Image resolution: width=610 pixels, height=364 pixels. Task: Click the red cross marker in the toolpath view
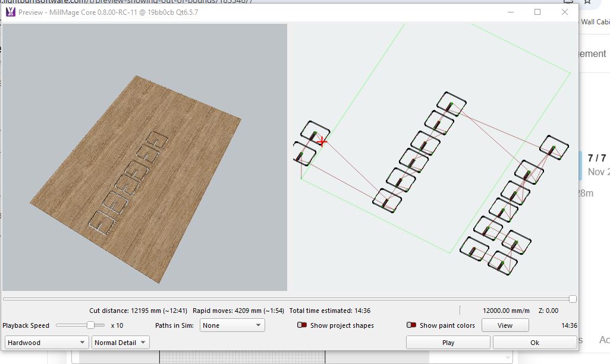(322, 141)
